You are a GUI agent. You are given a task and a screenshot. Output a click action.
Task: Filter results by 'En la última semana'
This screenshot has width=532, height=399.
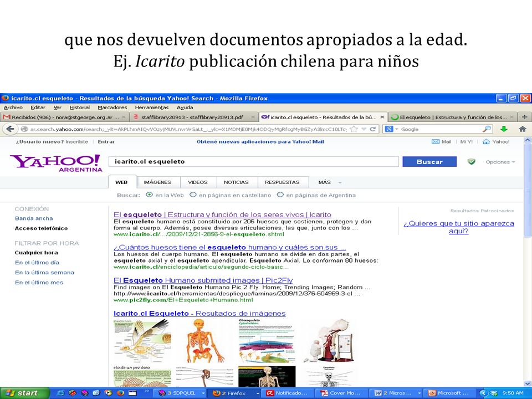click(44, 272)
